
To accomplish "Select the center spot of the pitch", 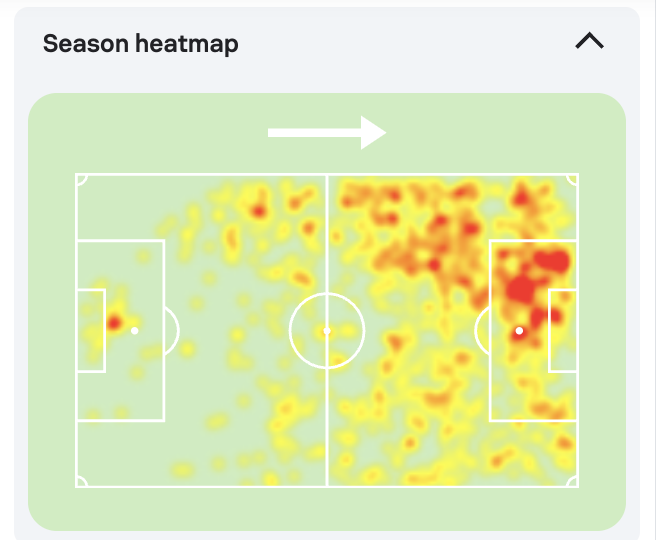I will (327, 331).
